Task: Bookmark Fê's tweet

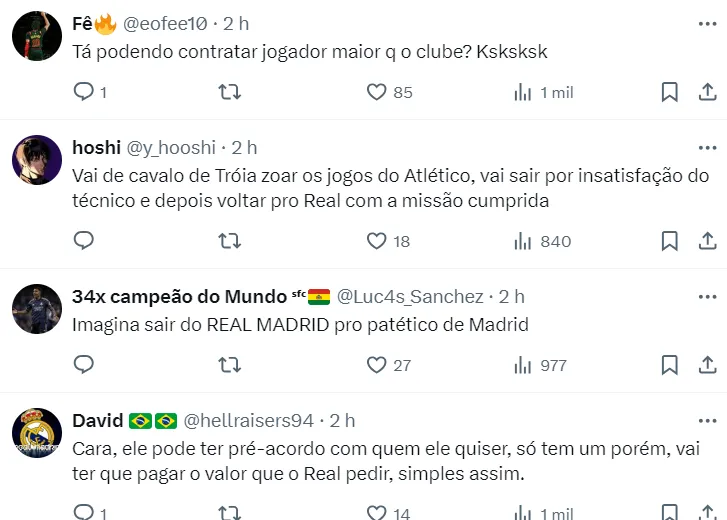Action: (669, 92)
